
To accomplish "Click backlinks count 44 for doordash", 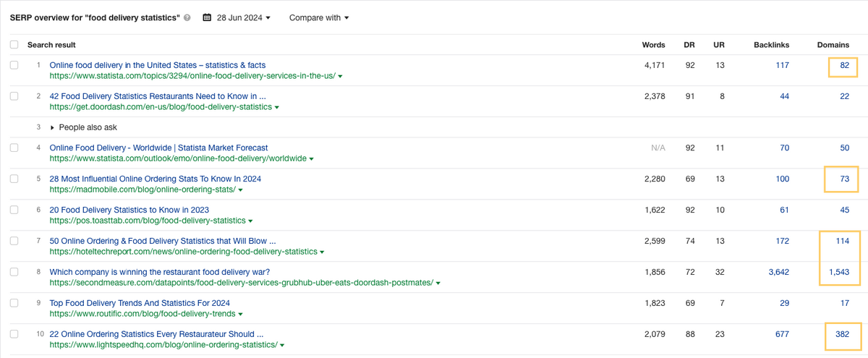I will pos(784,96).
